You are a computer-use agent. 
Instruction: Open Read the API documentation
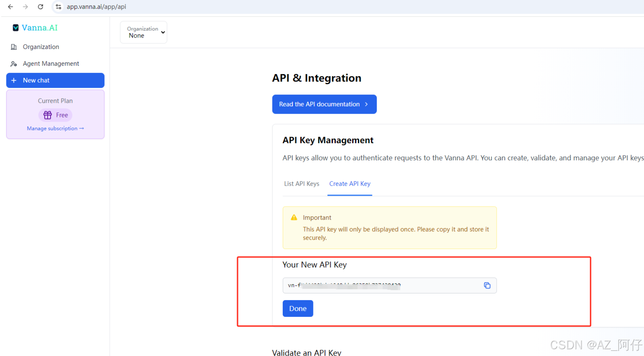pos(324,104)
